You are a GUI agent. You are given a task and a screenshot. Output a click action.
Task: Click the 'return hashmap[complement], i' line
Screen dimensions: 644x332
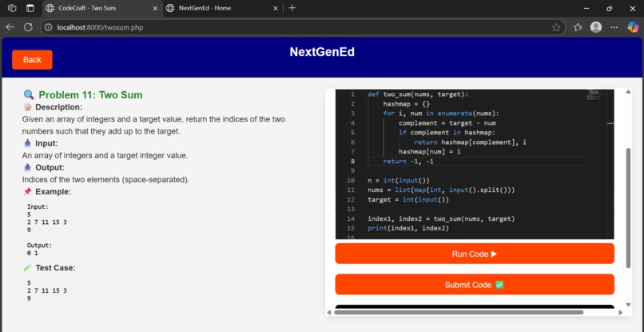pyautogui.click(x=471, y=142)
